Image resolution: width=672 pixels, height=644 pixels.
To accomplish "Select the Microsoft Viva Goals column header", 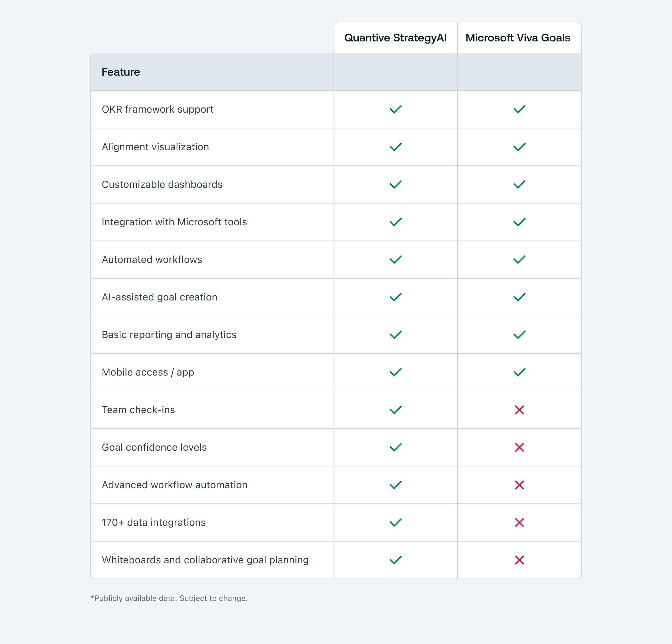I will tap(518, 38).
